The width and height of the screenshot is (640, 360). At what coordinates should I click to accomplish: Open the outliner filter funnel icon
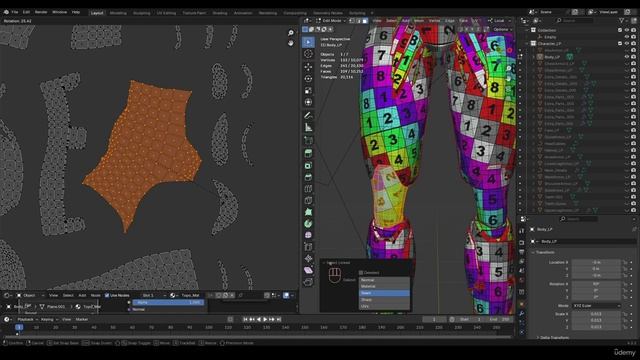pyautogui.click(x=622, y=20)
